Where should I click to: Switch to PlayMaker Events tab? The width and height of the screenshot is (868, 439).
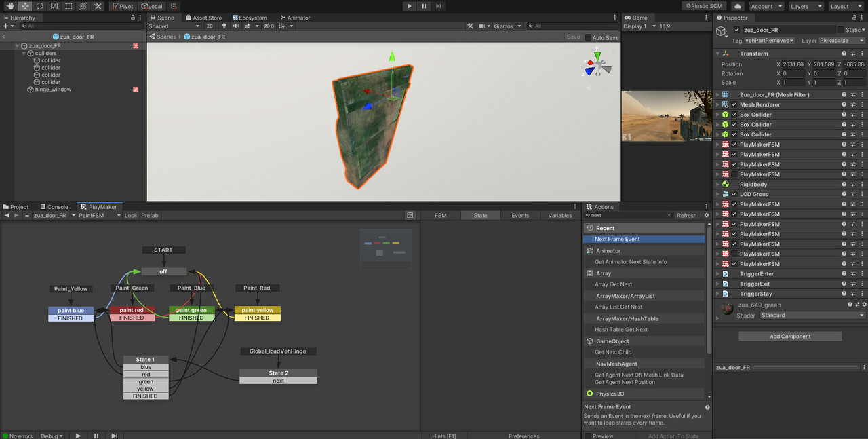[520, 215]
